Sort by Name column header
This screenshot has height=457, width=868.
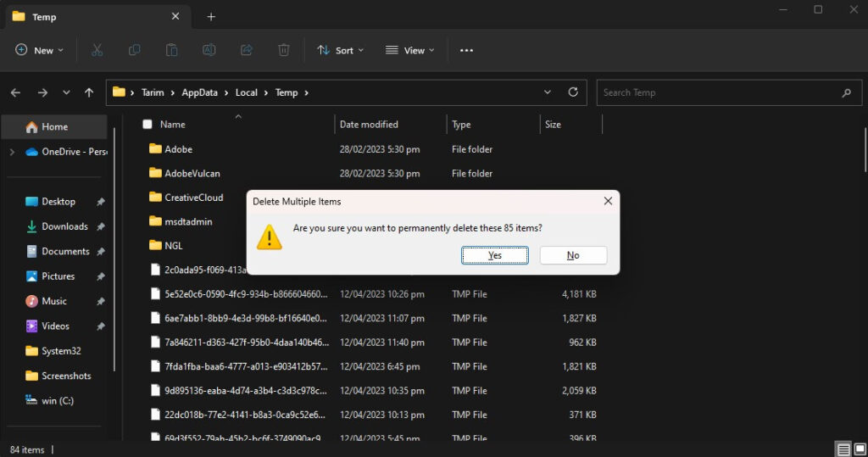[173, 124]
